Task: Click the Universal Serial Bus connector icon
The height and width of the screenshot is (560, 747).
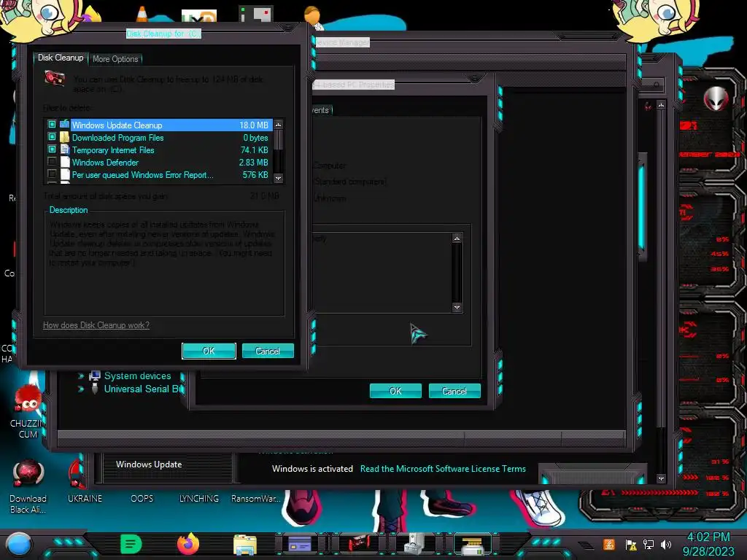Action: 95,389
